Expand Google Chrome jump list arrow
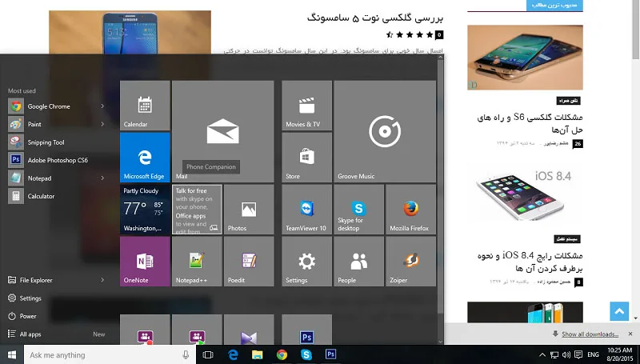Viewport: 640px width, 364px height. click(x=102, y=106)
